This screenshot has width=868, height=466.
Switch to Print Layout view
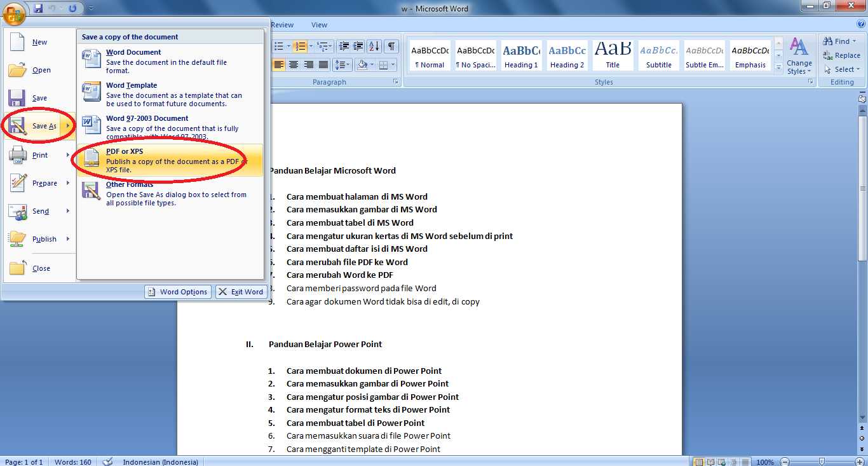[x=700, y=462]
